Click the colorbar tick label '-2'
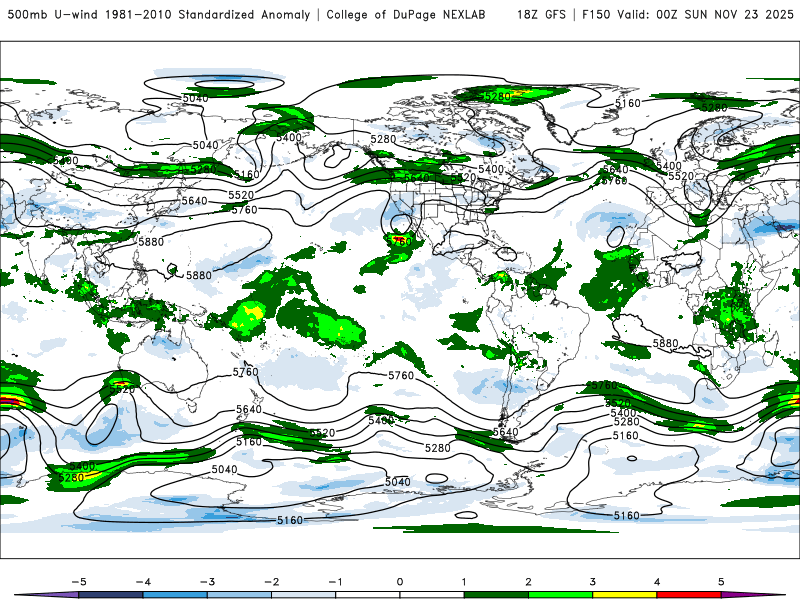 tap(271, 582)
